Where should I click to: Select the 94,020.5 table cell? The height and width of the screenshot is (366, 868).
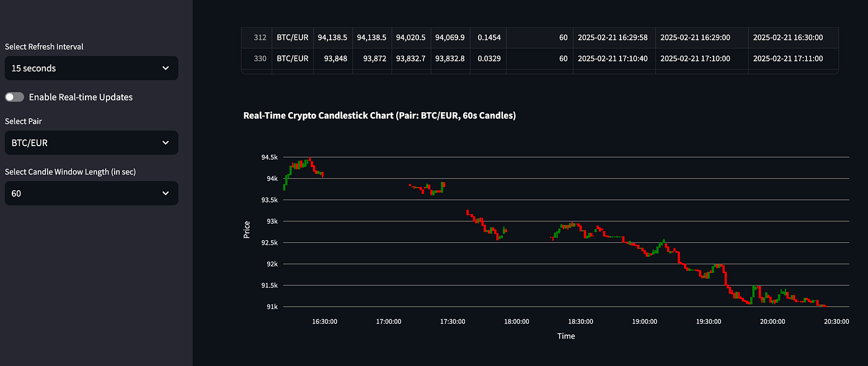[x=411, y=38]
